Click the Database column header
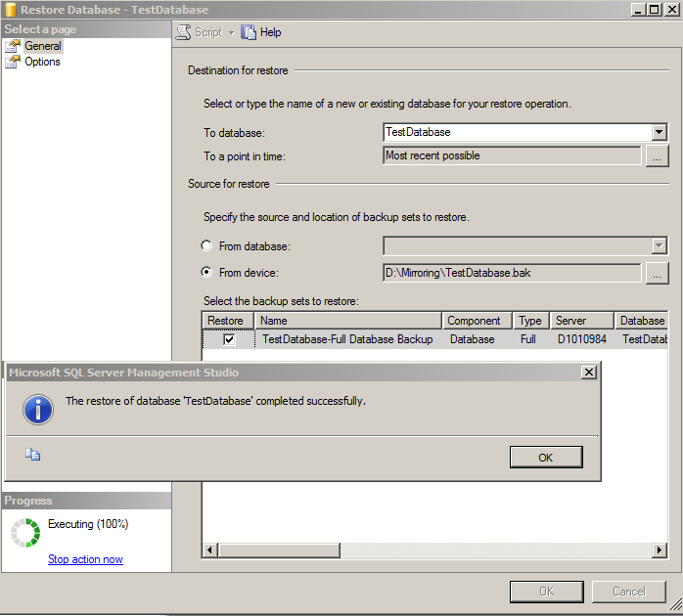Image resolution: width=683 pixels, height=616 pixels. tap(641, 321)
